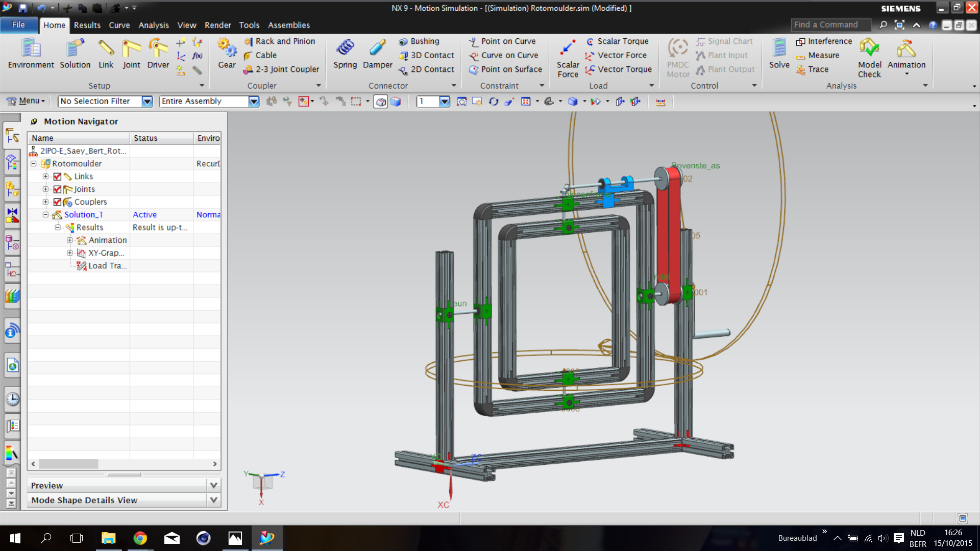Add a Spring connector

tap(345, 54)
